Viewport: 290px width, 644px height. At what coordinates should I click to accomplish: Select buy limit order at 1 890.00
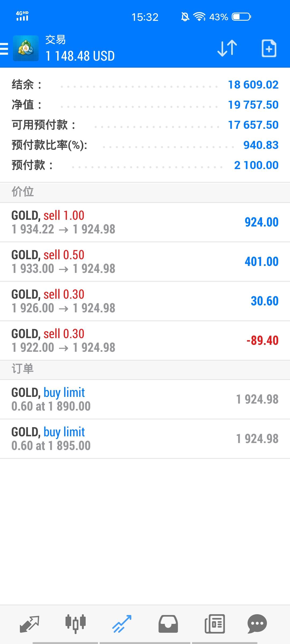point(145,399)
